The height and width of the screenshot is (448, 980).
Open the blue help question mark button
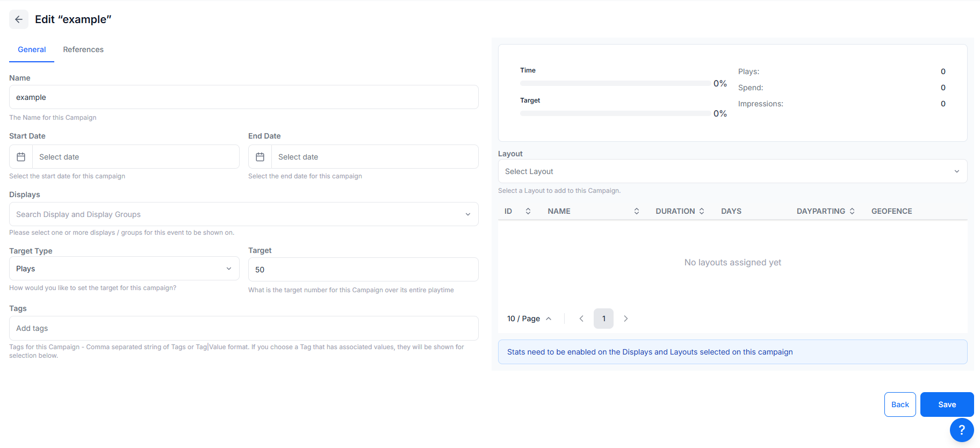point(962,430)
